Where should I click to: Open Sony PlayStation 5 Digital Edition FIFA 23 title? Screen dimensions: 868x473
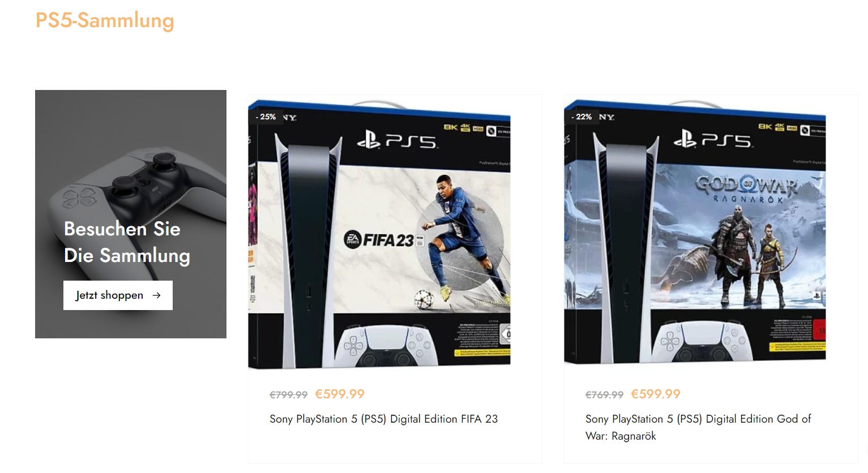383,419
